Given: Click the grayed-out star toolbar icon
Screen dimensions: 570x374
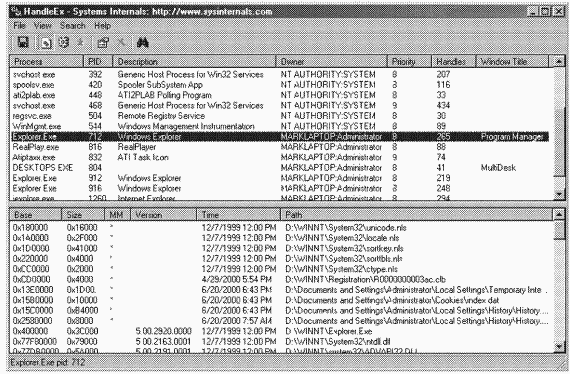Looking at the screenshot, I should [80, 43].
